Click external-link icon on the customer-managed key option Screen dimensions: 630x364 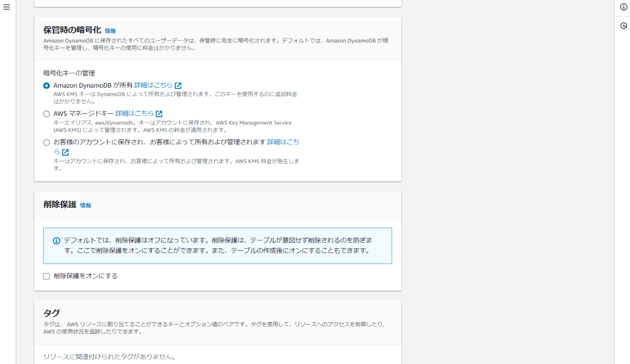coord(65,152)
